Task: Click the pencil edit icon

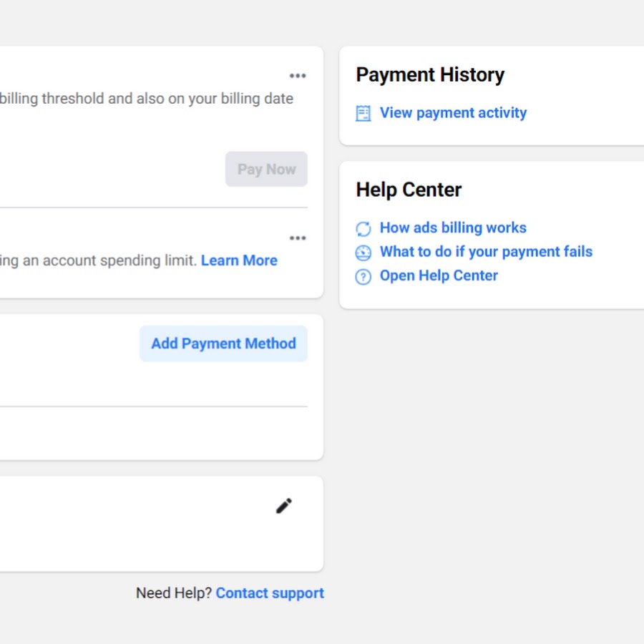Action: 284,506
